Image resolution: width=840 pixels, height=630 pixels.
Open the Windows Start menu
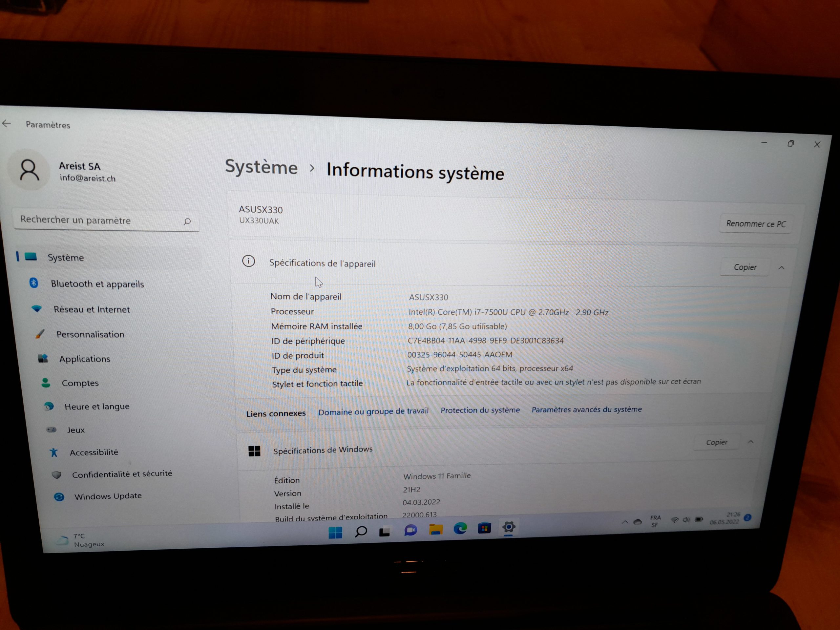[x=335, y=533]
